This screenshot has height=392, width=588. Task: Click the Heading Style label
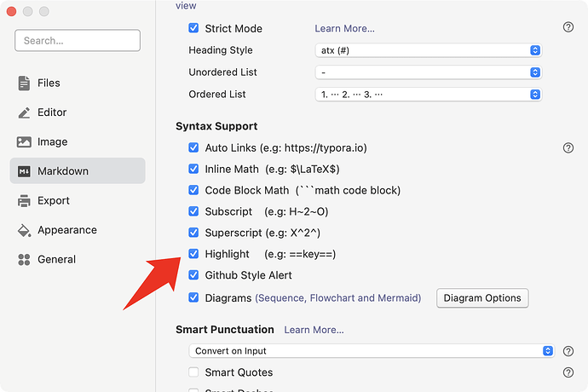click(221, 50)
